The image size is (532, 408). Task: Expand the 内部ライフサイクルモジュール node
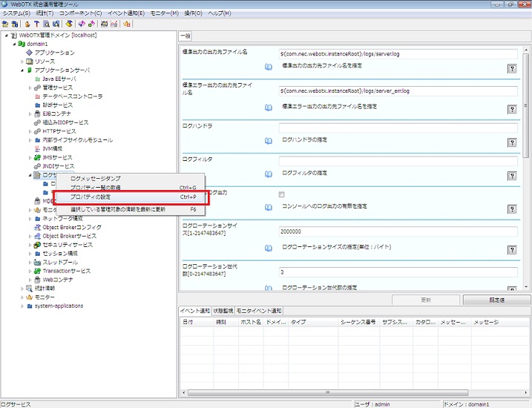click(x=30, y=140)
